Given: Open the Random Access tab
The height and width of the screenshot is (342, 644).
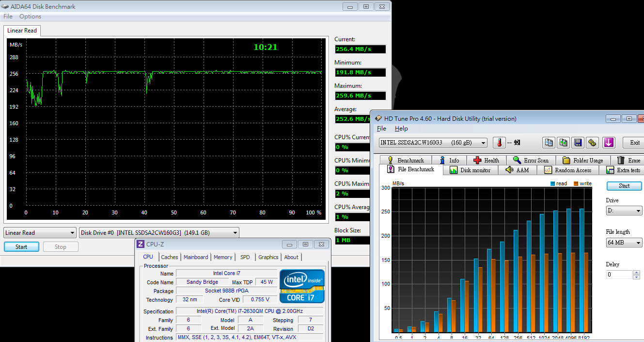Looking at the screenshot, I should pos(568,170).
